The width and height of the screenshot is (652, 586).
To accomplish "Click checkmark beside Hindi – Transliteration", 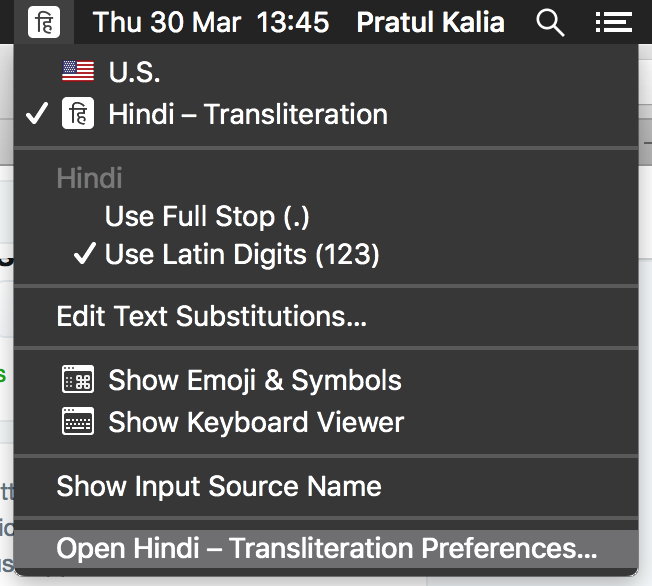I will [37, 114].
